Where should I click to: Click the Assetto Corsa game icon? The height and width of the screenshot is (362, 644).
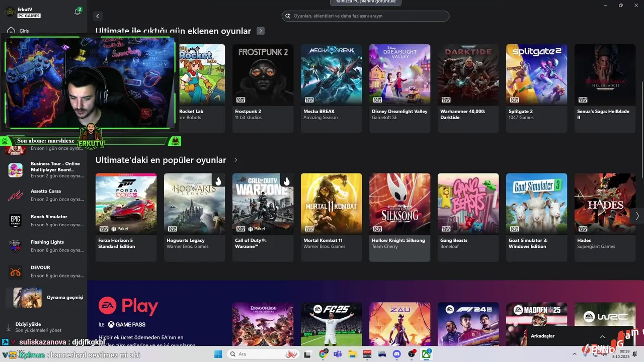tap(16, 195)
